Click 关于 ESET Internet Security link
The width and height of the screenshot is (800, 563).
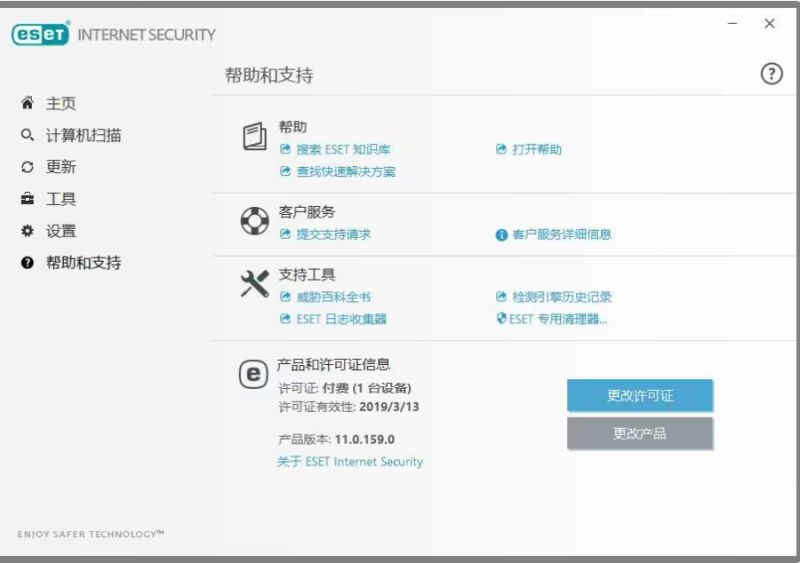click(x=350, y=461)
